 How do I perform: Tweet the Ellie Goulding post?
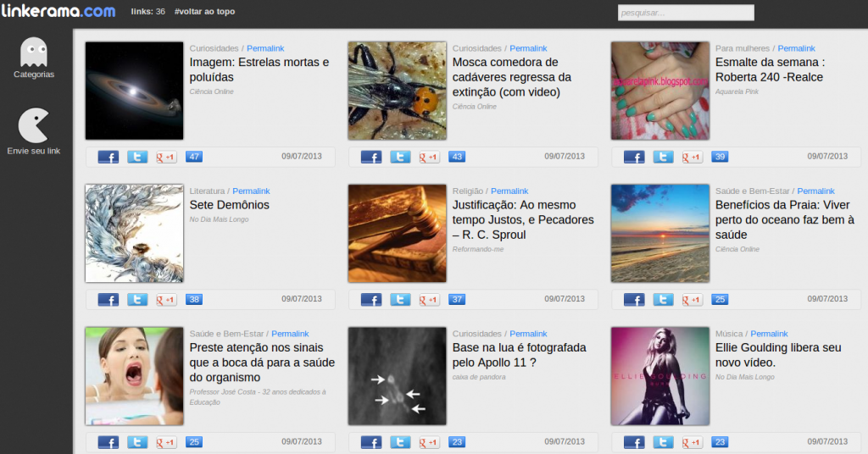tap(663, 442)
